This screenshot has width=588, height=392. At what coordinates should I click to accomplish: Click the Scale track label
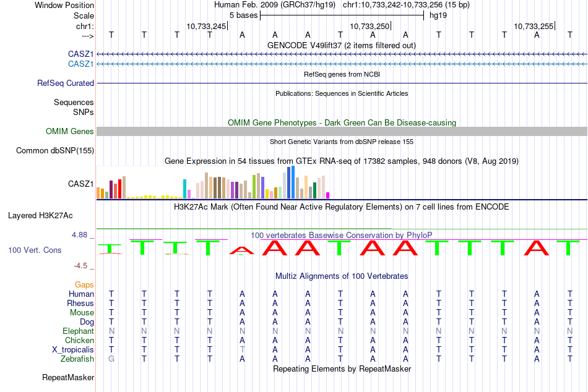tap(84, 15)
